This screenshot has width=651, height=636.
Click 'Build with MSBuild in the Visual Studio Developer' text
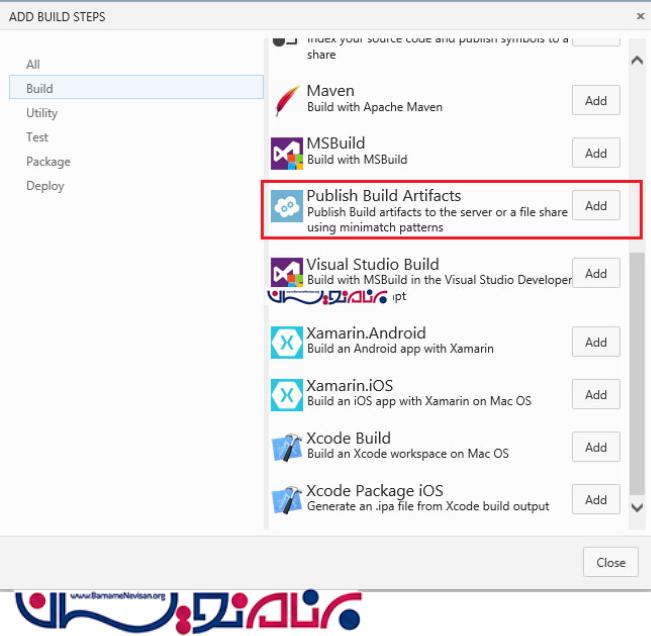click(439, 280)
